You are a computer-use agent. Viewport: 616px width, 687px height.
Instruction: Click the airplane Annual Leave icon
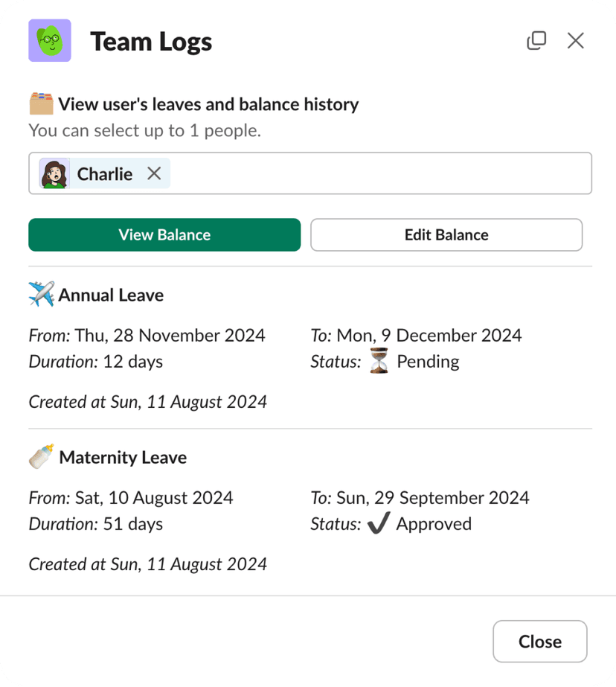(42, 295)
